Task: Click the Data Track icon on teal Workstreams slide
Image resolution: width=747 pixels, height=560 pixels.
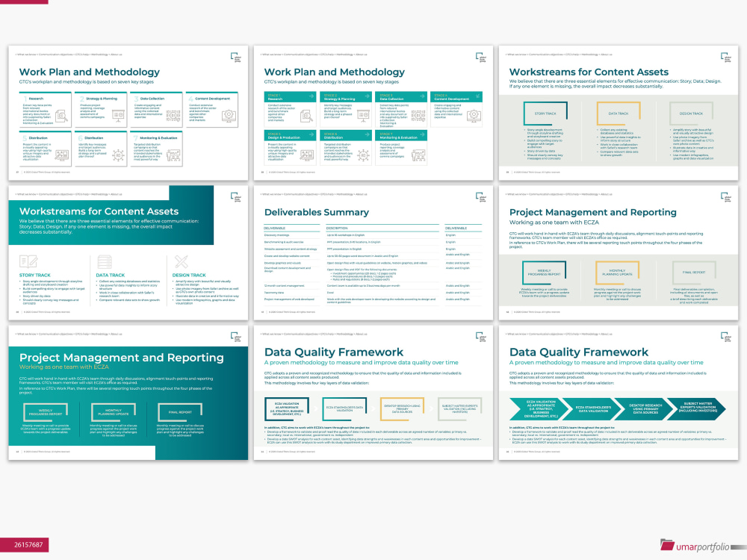Action: point(105,261)
